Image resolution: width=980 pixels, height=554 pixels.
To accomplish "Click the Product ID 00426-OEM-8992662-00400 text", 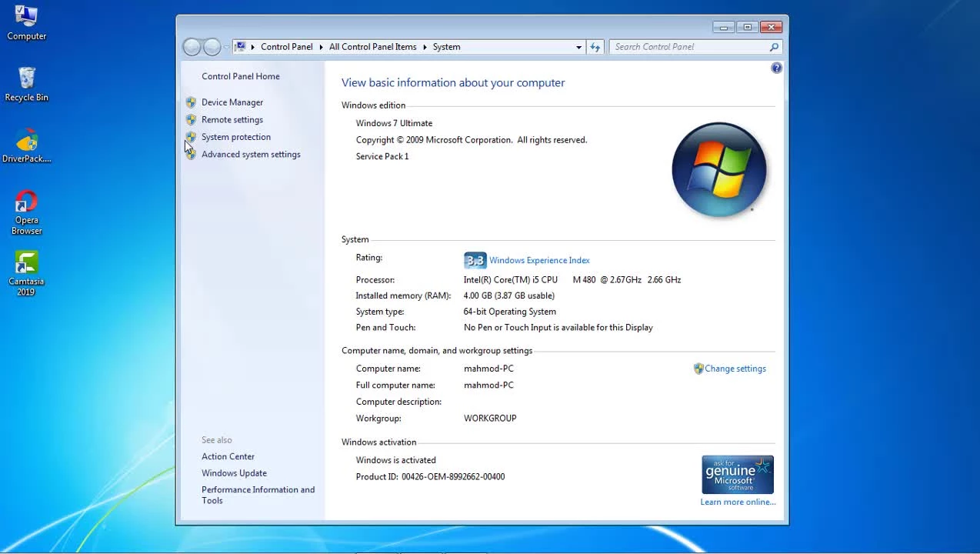I will 430,477.
